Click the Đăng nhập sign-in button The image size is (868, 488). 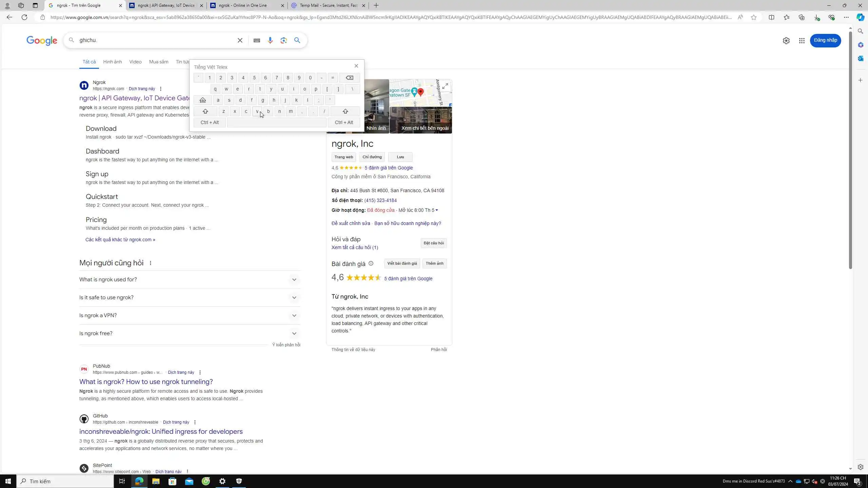pyautogui.click(x=825, y=40)
